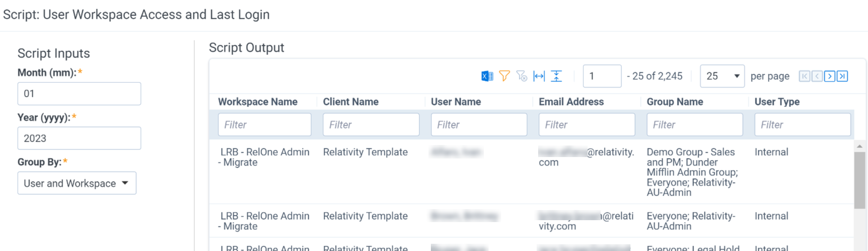Sort by Group Name column header
Screen dimensions: 868x251
pyautogui.click(x=675, y=102)
